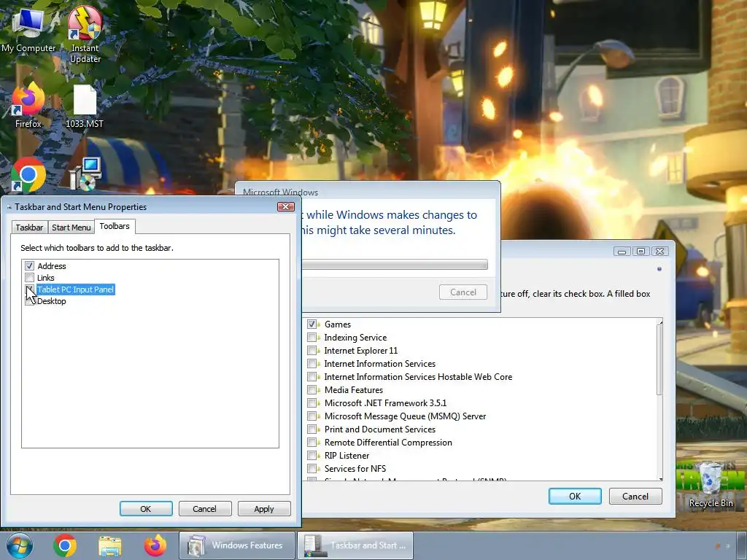Click the greyed Cancel in Microsoft Windows dialog
This screenshot has height=560, width=747.
pyautogui.click(x=463, y=292)
